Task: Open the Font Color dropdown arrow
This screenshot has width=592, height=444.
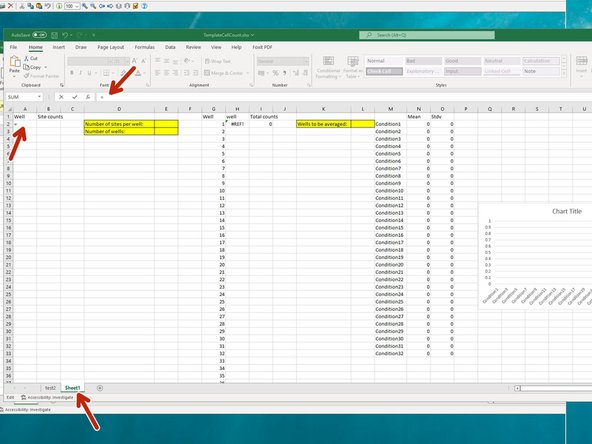Action: (x=144, y=73)
